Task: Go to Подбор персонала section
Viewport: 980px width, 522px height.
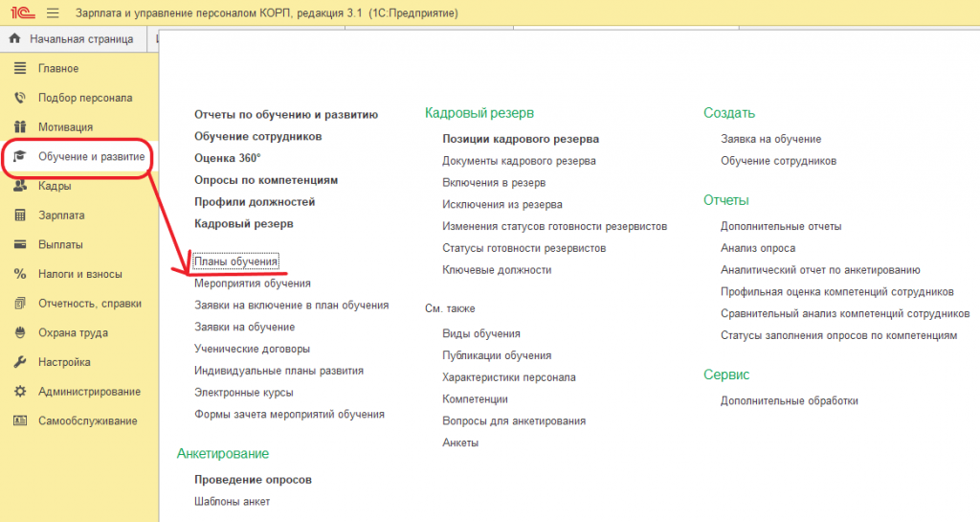Action: pyautogui.click(x=85, y=98)
